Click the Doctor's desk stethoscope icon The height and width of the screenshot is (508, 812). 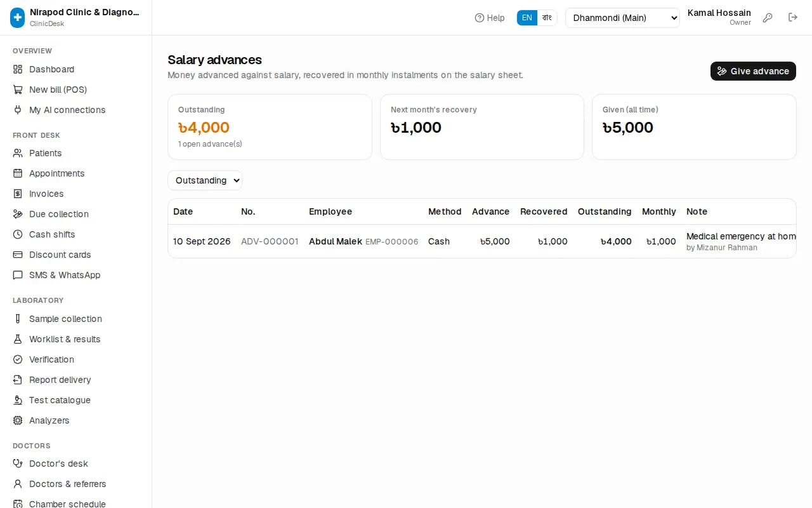coord(18,464)
